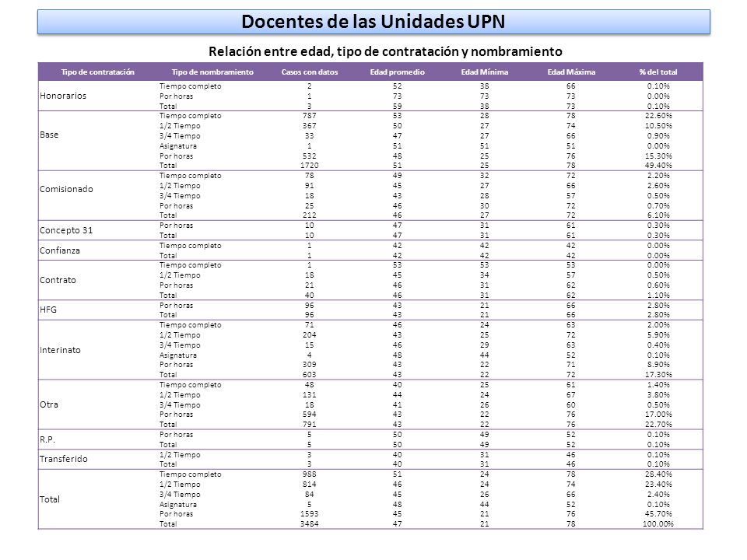This screenshot has width=747, height=560.
Task: Click the Comisionado total percentage '6.10%'
Action: [658, 215]
